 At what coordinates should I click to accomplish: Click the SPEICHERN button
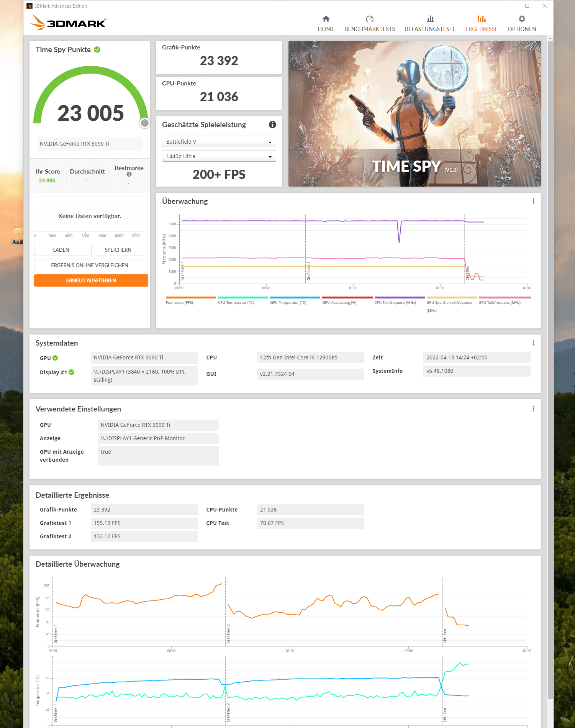coord(118,250)
